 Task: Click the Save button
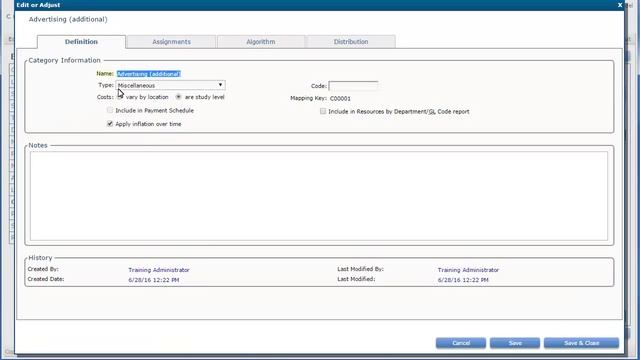515,343
